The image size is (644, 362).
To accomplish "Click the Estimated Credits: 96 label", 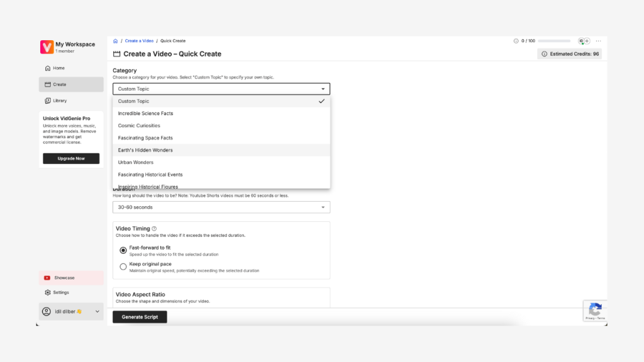I will pyautogui.click(x=574, y=54).
